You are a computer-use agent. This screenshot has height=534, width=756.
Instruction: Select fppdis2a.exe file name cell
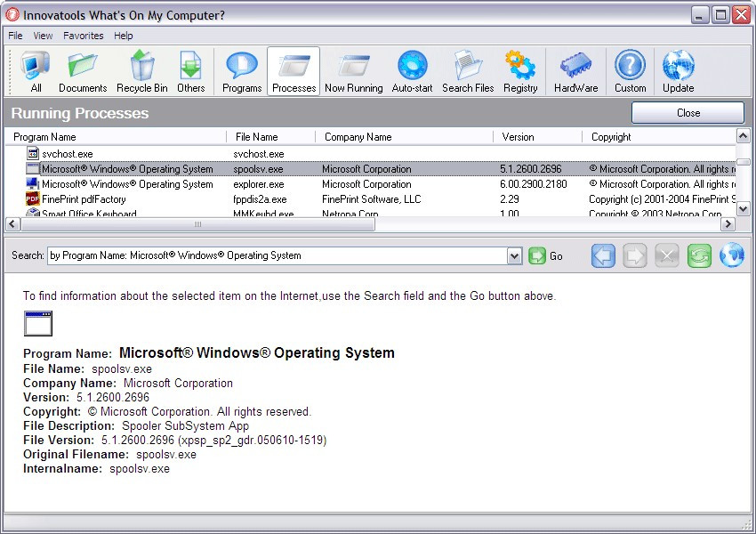261,199
